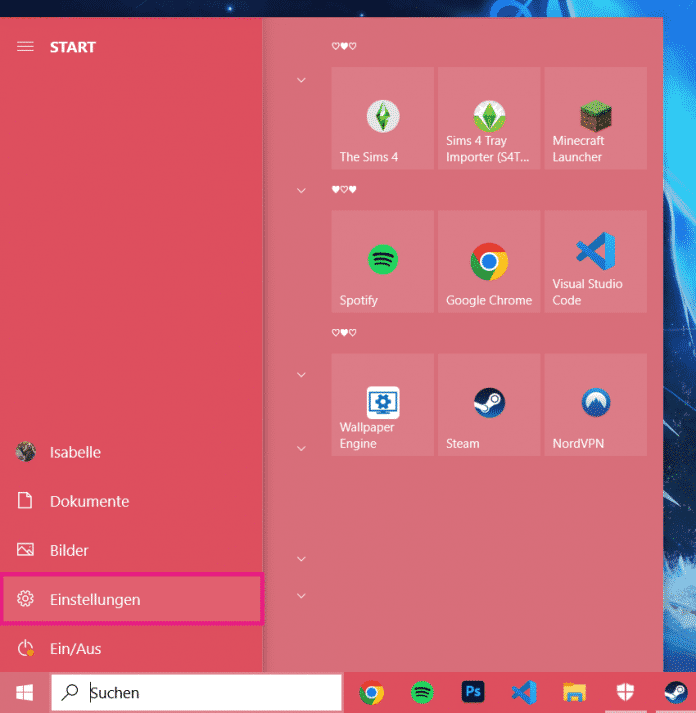Expand the chevron beside Wallpaper Engine row
The image size is (696, 713).
click(x=301, y=375)
